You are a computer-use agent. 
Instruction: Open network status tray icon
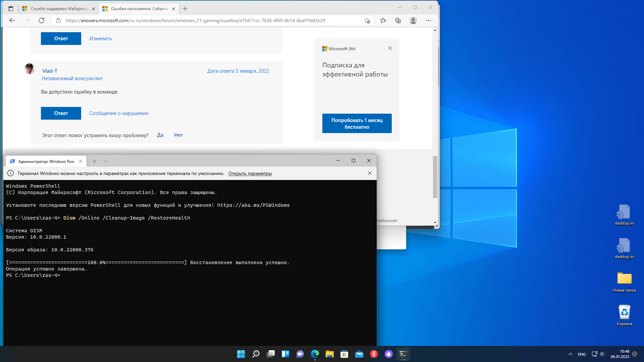point(594,354)
